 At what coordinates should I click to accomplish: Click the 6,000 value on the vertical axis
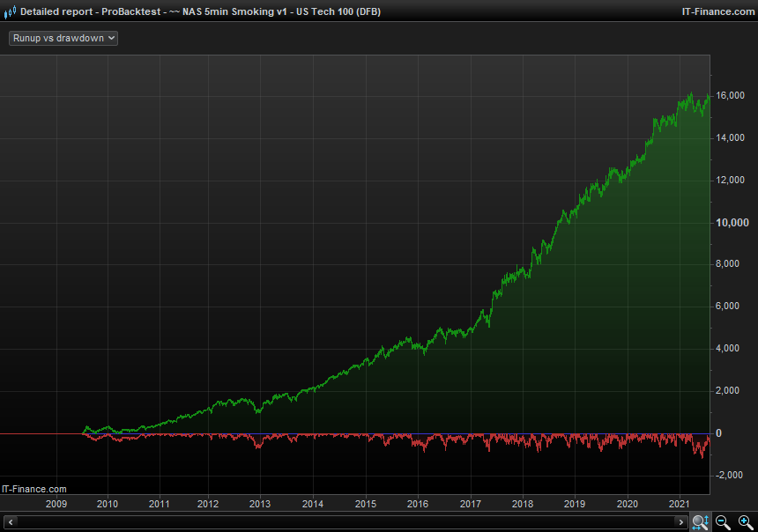point(732,307)
